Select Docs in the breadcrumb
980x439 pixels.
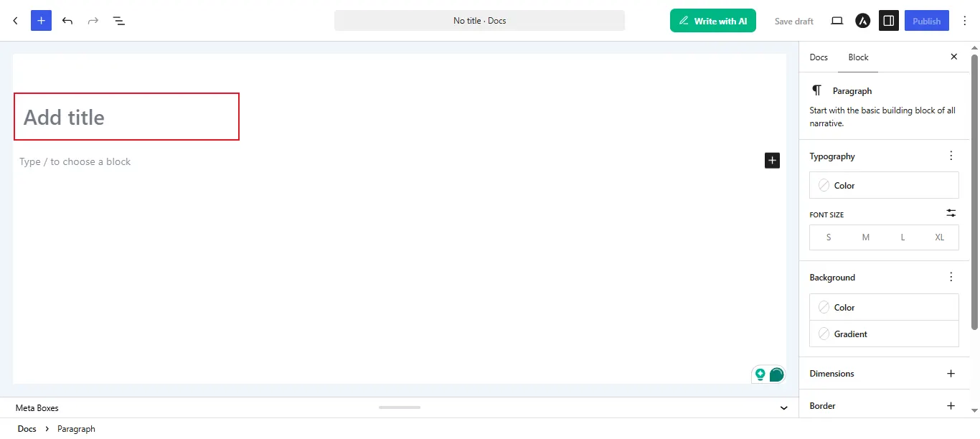click(27, 429)
